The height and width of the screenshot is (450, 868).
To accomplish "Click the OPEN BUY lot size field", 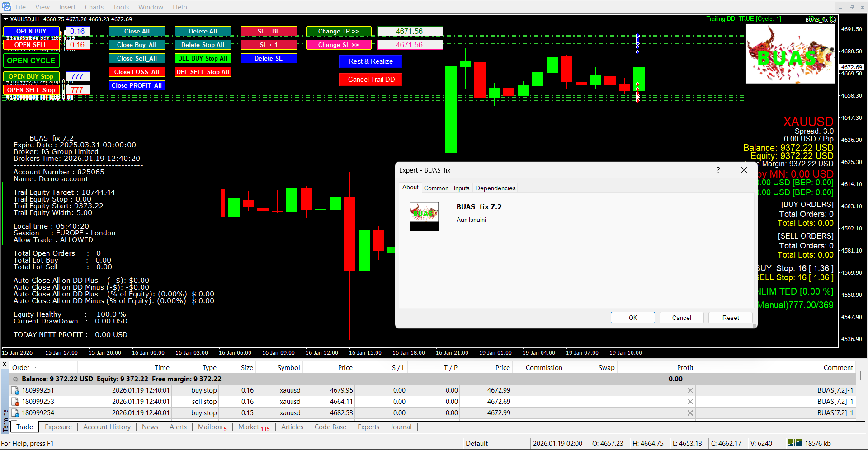I will [77, 31].
